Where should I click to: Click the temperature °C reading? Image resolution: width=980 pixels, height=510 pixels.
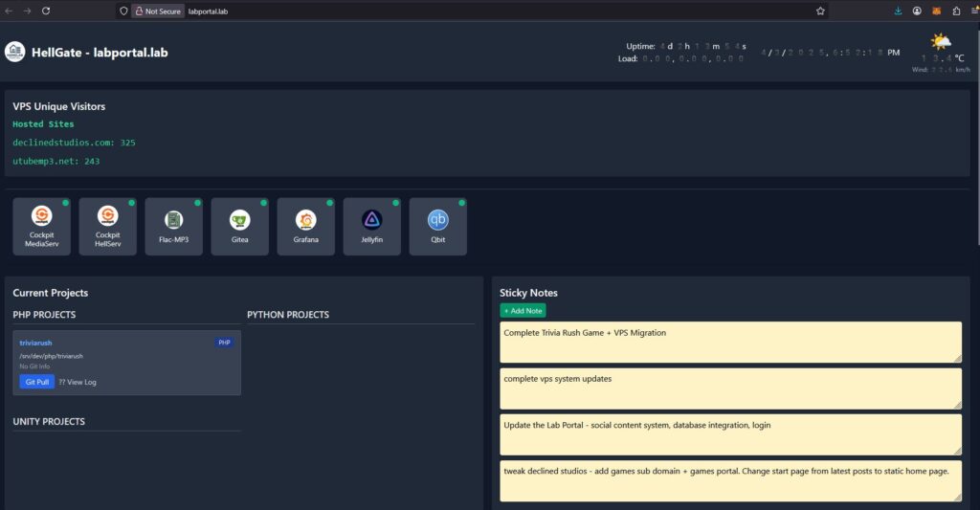click(x=943, y=58)
